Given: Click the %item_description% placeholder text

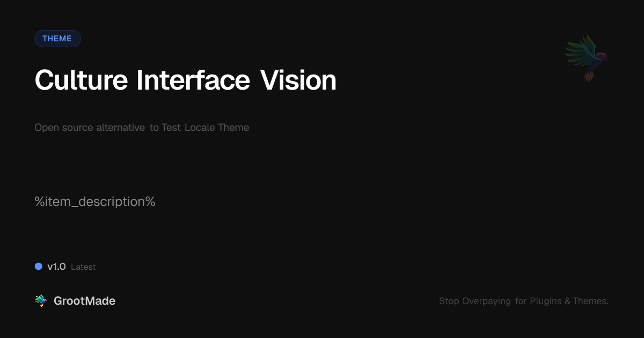Looking at the screenshot, I should point(95,202).
